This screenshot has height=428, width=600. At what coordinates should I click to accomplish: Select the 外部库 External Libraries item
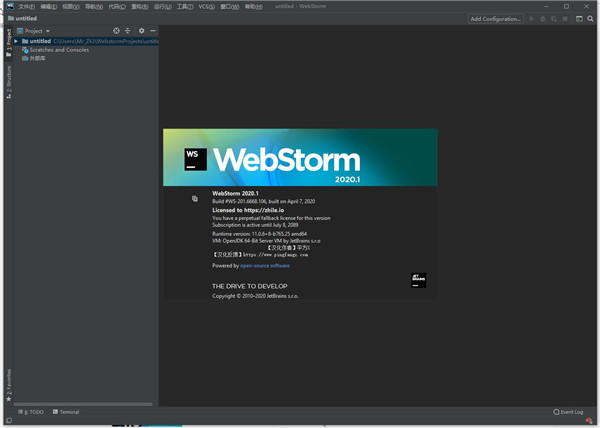pyautogui.click(x=34, y=58)
